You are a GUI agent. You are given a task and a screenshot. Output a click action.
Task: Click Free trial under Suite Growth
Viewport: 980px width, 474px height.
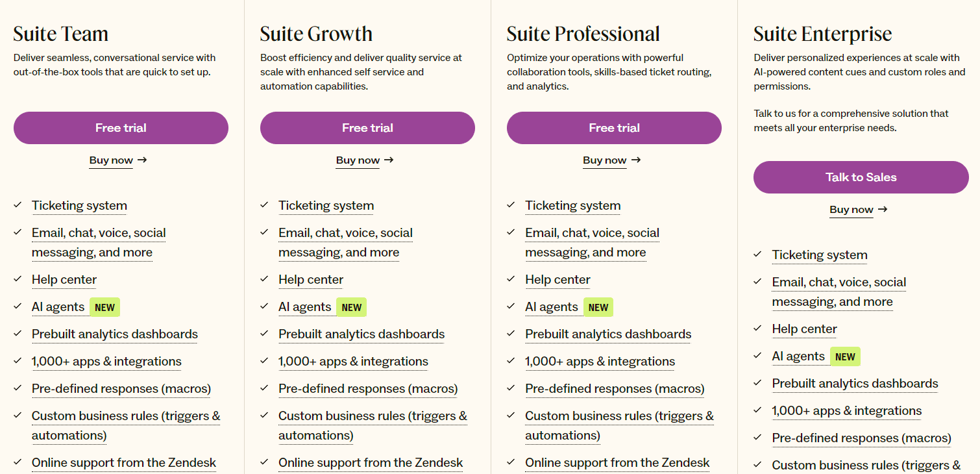[367, 128]
